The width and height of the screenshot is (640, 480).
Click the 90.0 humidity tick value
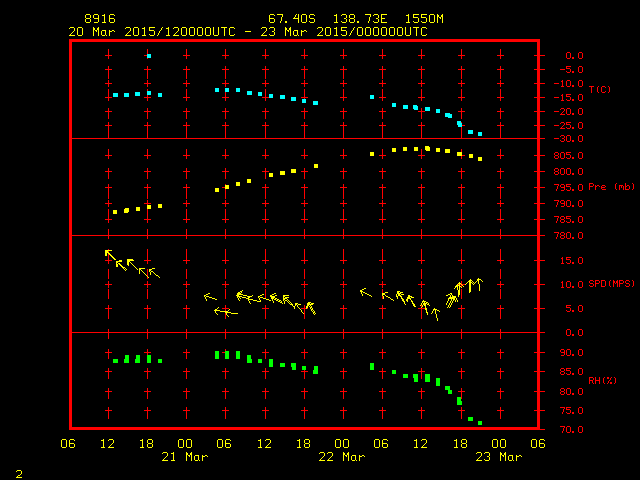571,353
